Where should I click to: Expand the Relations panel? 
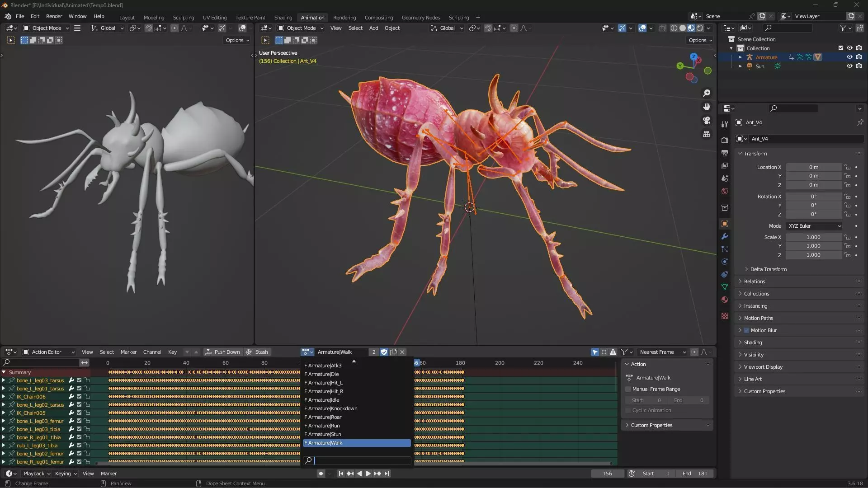pos(754,282)
